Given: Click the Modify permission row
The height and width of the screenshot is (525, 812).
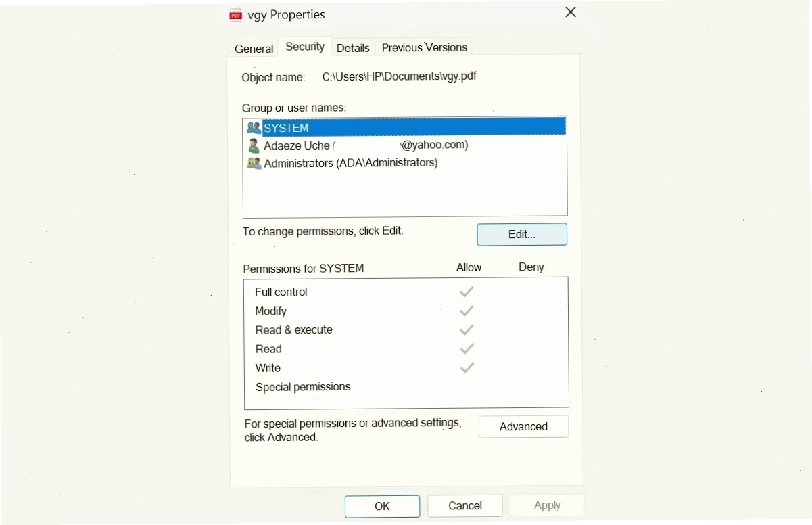Looking at the screenshot, I should [406, 311].
